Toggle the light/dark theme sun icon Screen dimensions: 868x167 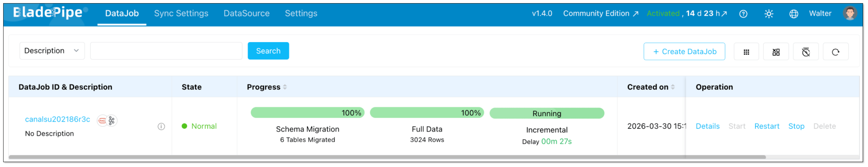click(x=769, y=14)
